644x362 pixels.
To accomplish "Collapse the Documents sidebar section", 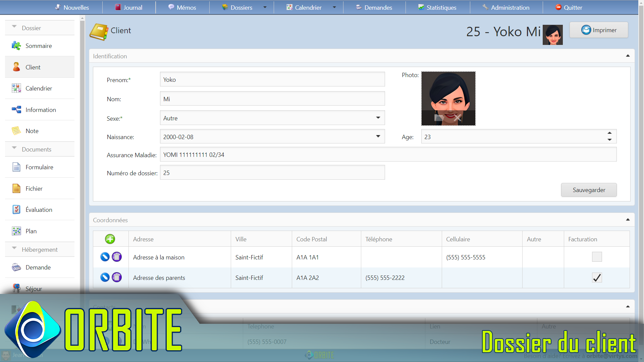I will coord(14,148).
